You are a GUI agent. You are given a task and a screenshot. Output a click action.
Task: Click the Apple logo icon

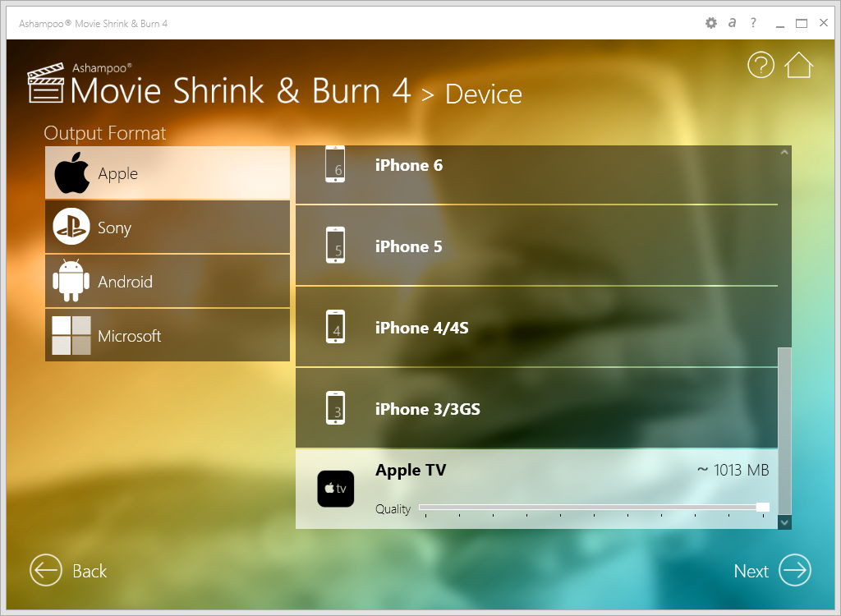point(72,172)
